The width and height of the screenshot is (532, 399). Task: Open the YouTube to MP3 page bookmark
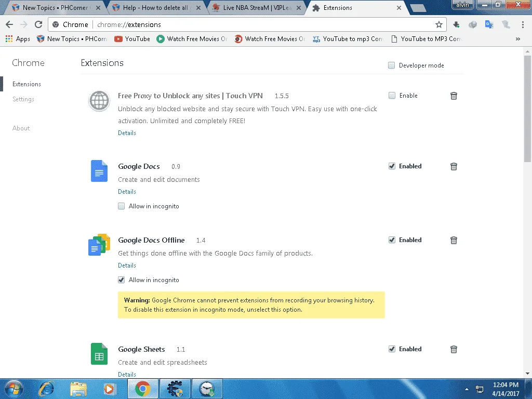[x=426, y=38]
